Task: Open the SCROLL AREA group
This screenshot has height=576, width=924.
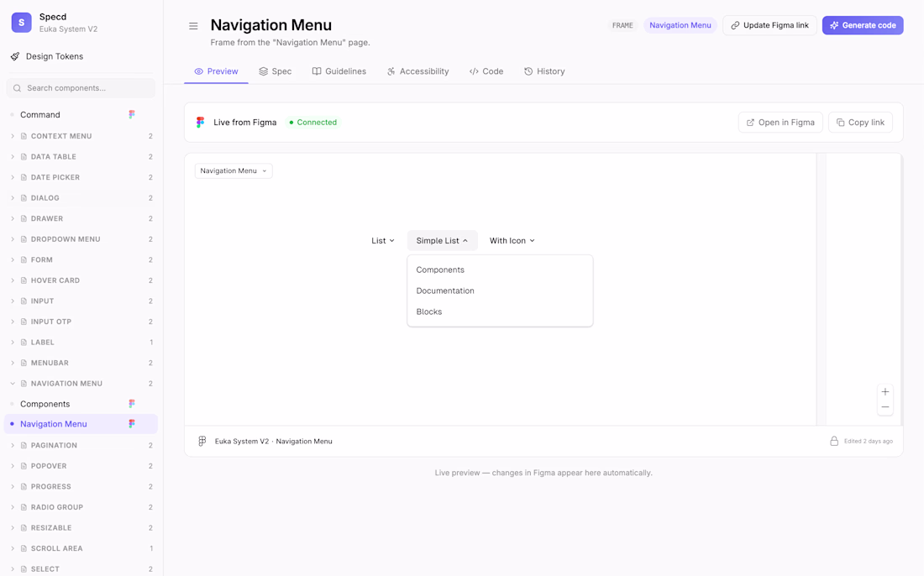Action: [x=81, y=548]
